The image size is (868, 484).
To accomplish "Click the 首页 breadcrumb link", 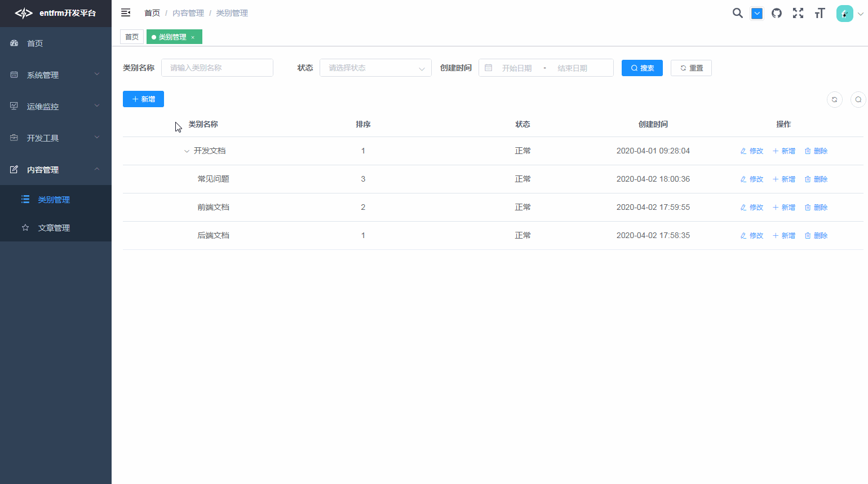I will pos(152,13).
